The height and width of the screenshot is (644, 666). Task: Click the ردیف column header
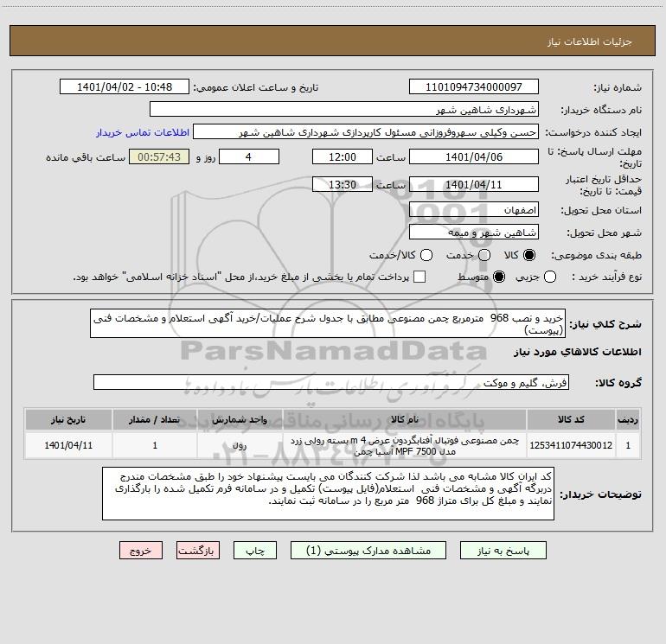click(x=628, y=419)
